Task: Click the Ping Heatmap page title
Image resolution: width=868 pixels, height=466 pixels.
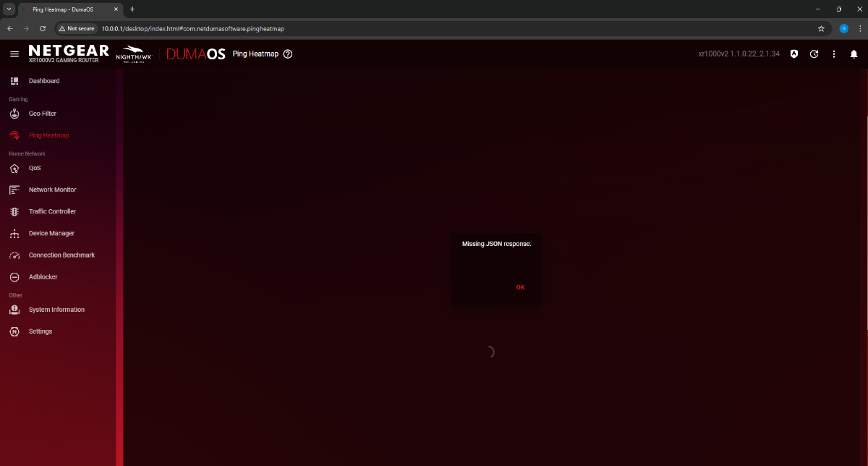Action: coord(255,54)
